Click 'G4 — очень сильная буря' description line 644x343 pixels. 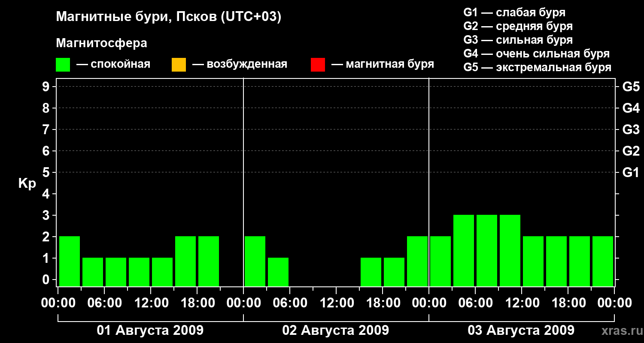tap(537, 54)
